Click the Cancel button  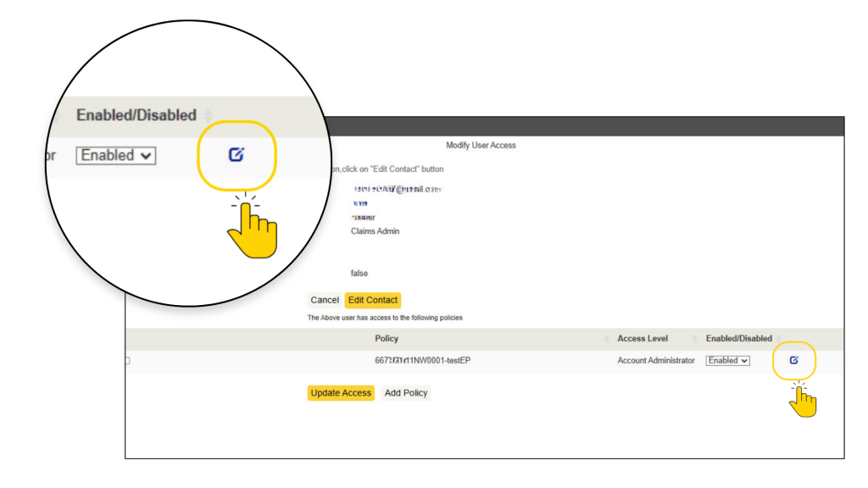click(x=325, y=300)
